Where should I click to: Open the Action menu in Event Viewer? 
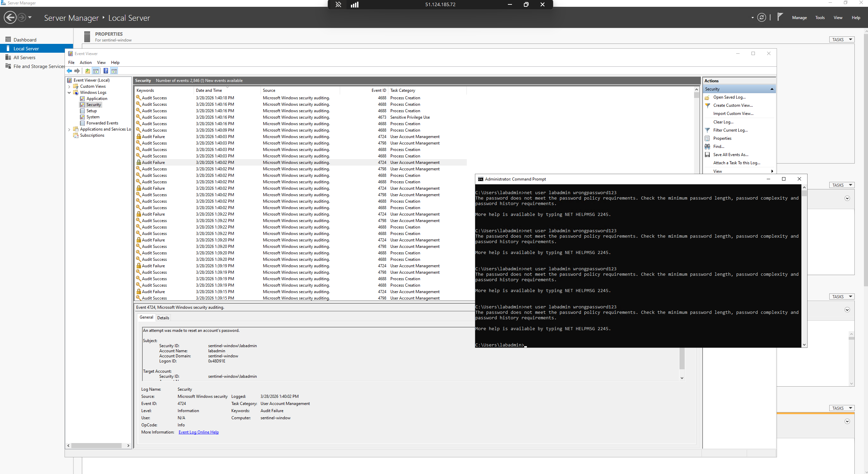[x=86, y=63]
